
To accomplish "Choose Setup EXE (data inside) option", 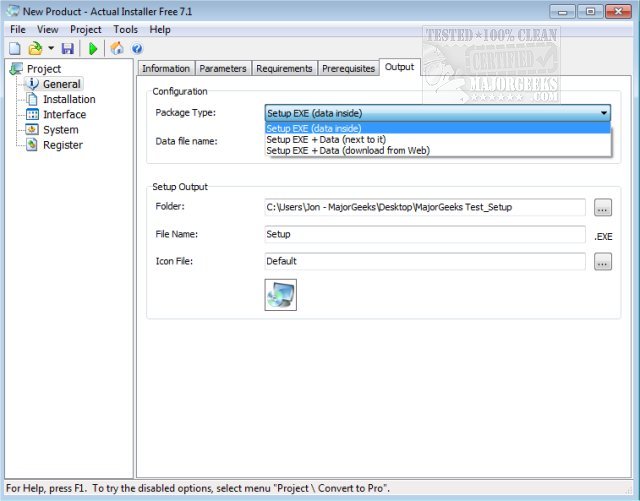I will point(438,128).
